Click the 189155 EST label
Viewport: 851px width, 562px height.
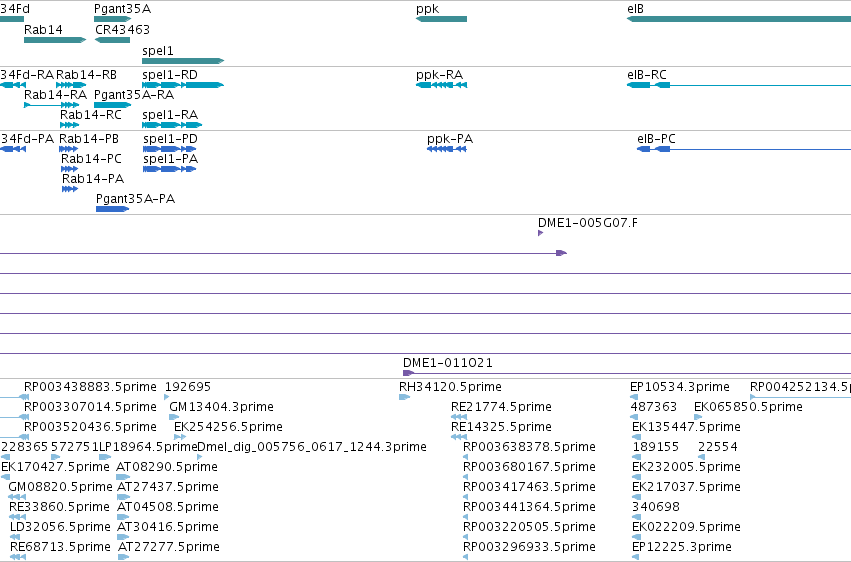click(x=656, y=446)
